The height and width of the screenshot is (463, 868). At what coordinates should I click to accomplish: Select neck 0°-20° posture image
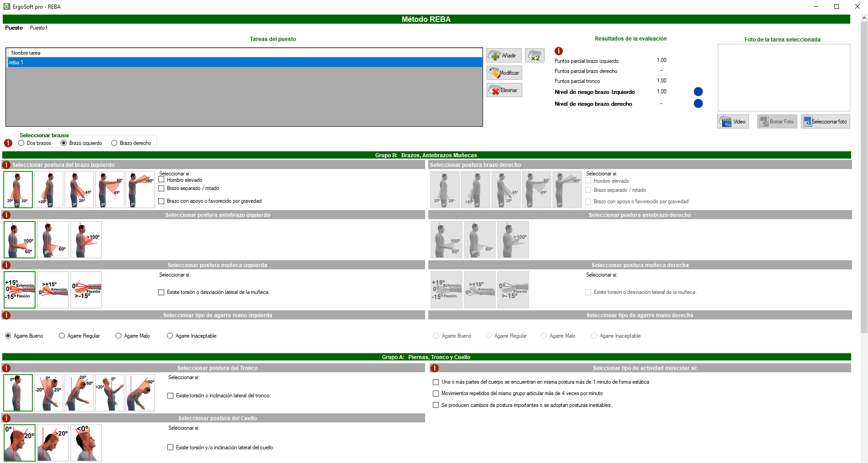pos(20,443)
